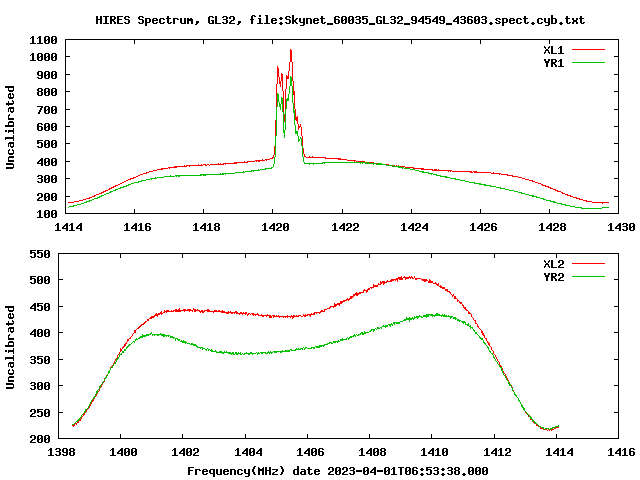Click the 100 y-axis tick label
This screenshot has width=640, height=480.
[47, 214]
